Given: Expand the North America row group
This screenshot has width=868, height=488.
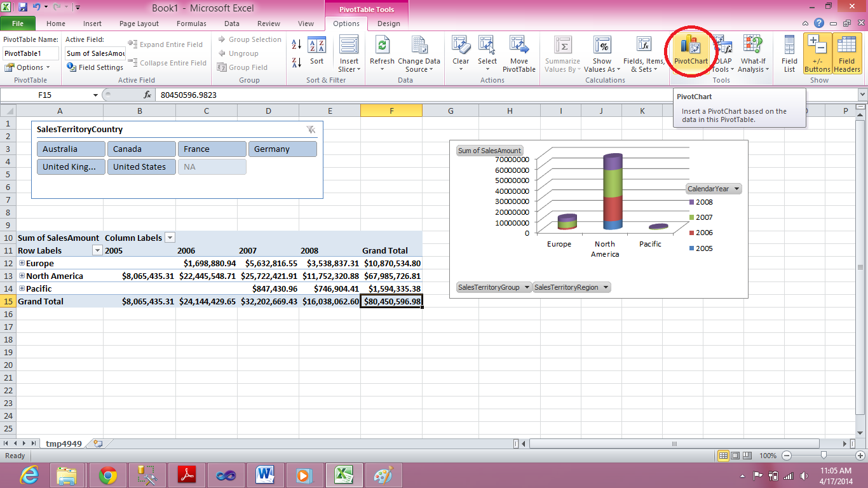Looking at the screenshot, I should (x=22, y=276).
